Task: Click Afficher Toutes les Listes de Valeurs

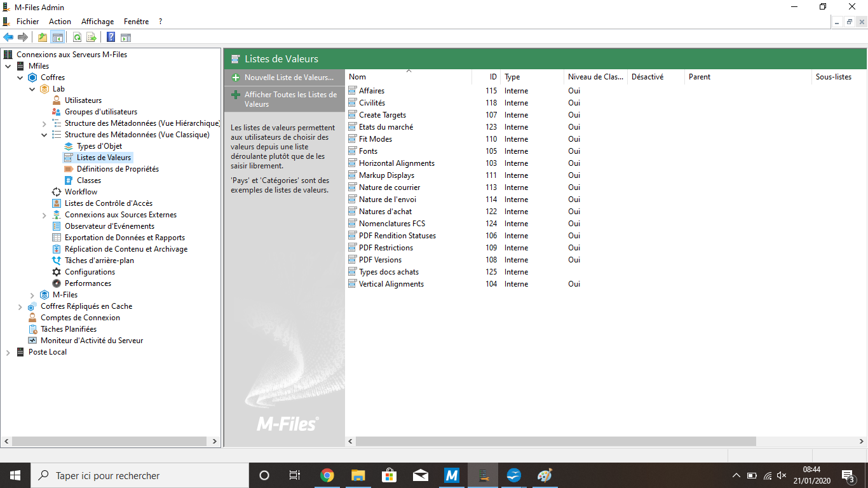Action: pyautogui.click(x=284, y=99)
